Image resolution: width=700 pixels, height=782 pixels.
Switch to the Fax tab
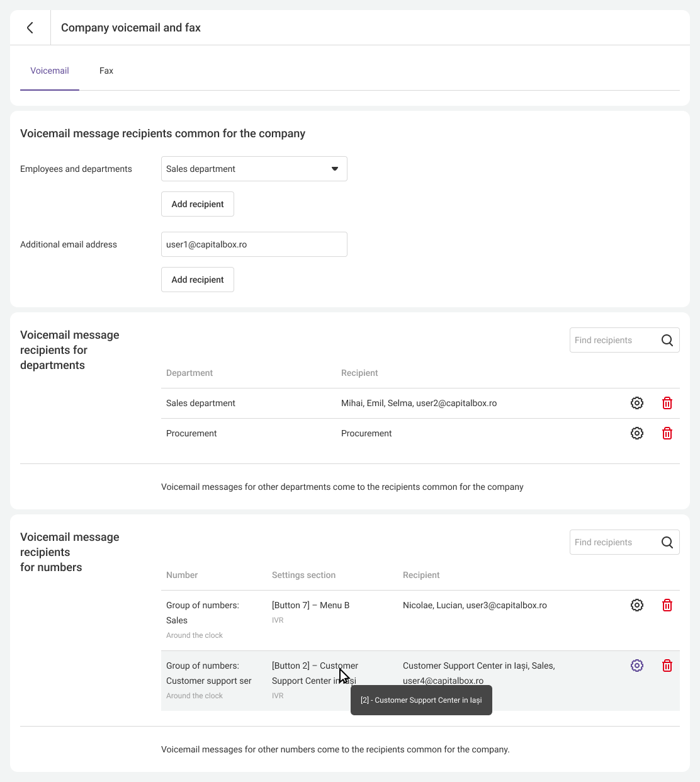106,71
